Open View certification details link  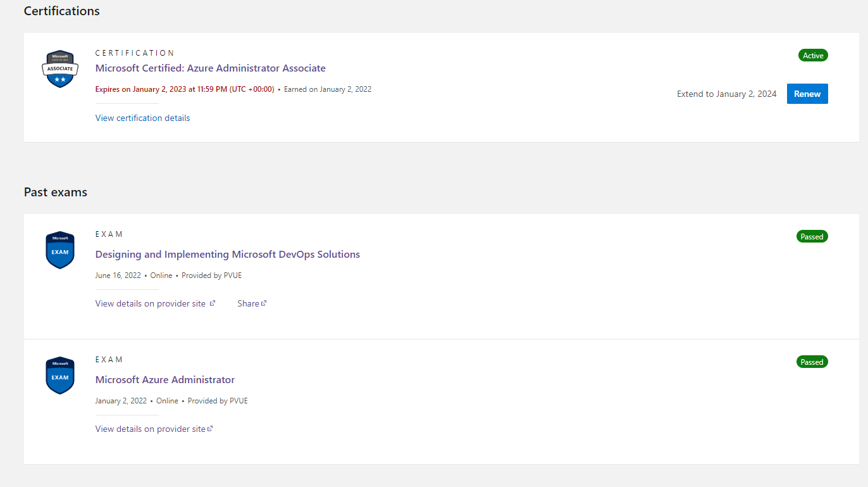click(x=142, y=118)
